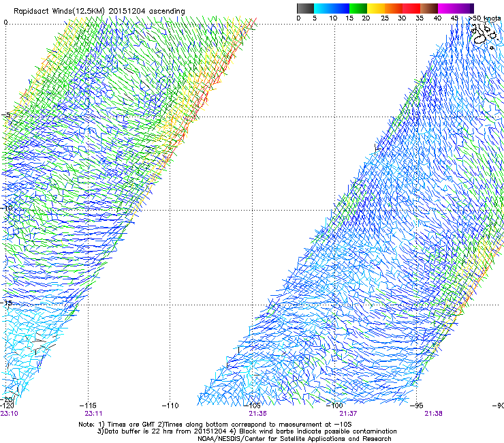This screenshot has height=443, width=504.
Task: Click the Galapagos islands coastline outline
Action: (484, 35)
